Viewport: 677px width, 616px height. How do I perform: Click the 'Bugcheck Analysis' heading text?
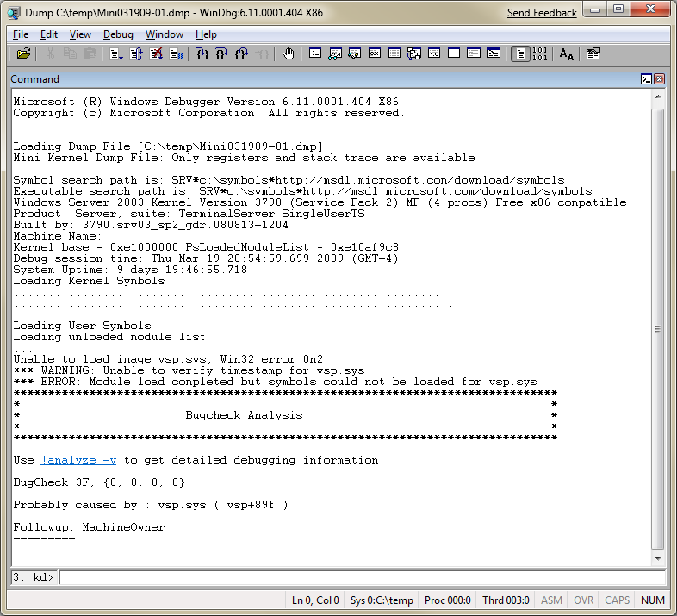244,415
